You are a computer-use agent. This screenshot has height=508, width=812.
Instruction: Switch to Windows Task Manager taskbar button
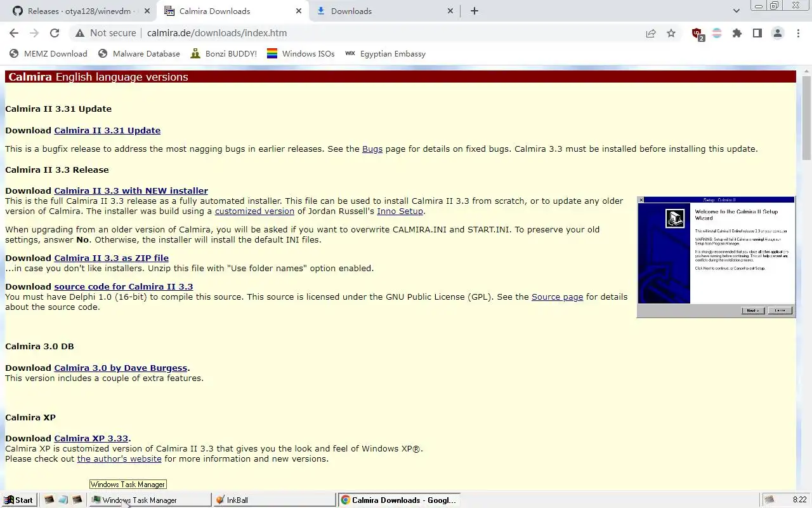tap(150, 500)
